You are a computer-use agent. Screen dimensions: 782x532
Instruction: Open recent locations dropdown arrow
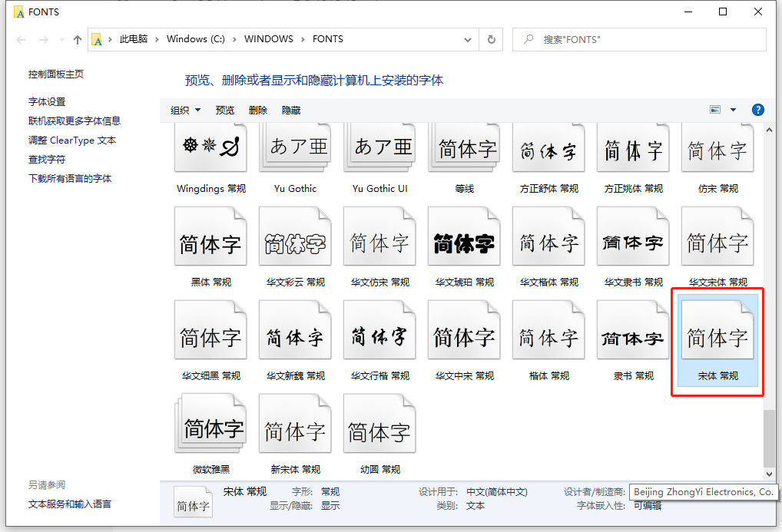pyautogui.click(x=61, y=39)
